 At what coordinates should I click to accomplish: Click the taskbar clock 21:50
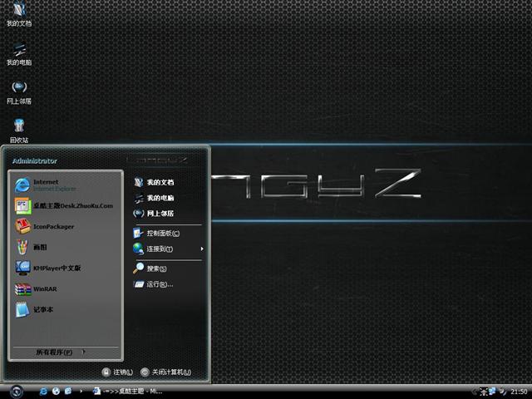click(519, 392)
